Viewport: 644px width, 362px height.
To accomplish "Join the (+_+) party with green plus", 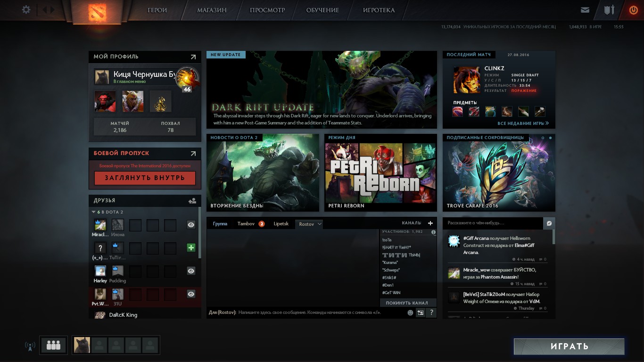I will (191, 247).
